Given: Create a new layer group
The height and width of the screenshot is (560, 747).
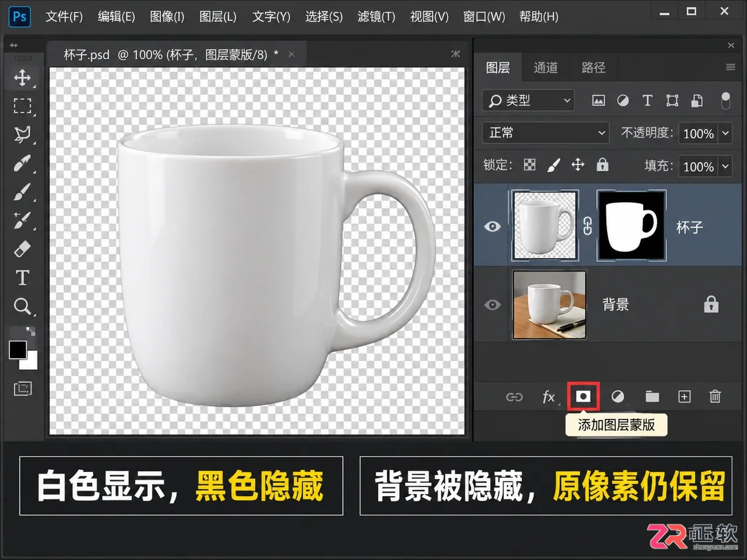Looking at the screenshot, I should (x=652, y=396).
